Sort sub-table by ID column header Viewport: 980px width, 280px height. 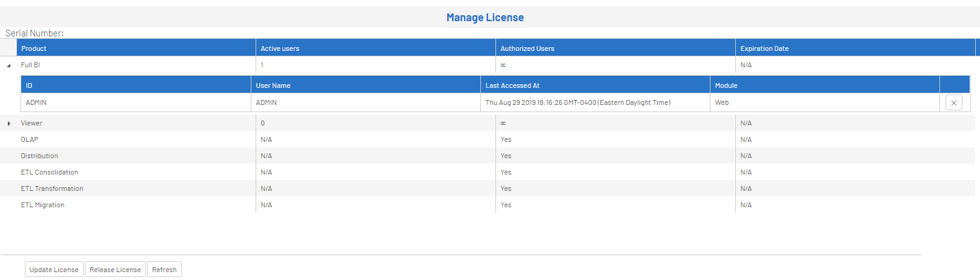pos(29,85)
